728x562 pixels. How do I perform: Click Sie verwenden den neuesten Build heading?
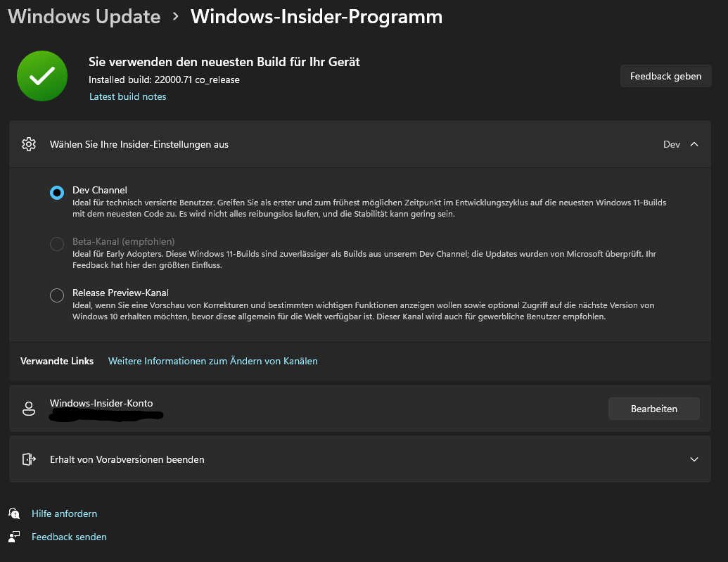[x=224, y=62]
